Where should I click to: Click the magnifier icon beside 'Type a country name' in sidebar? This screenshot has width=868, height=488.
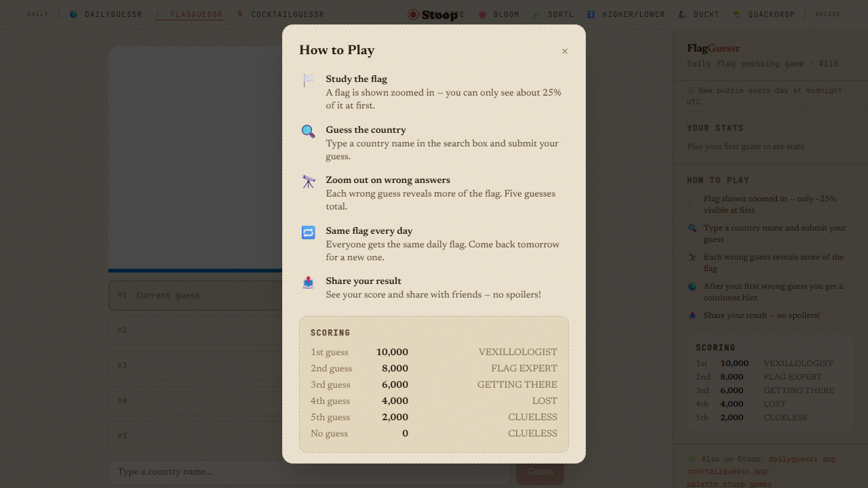click(x=692, y=228)
